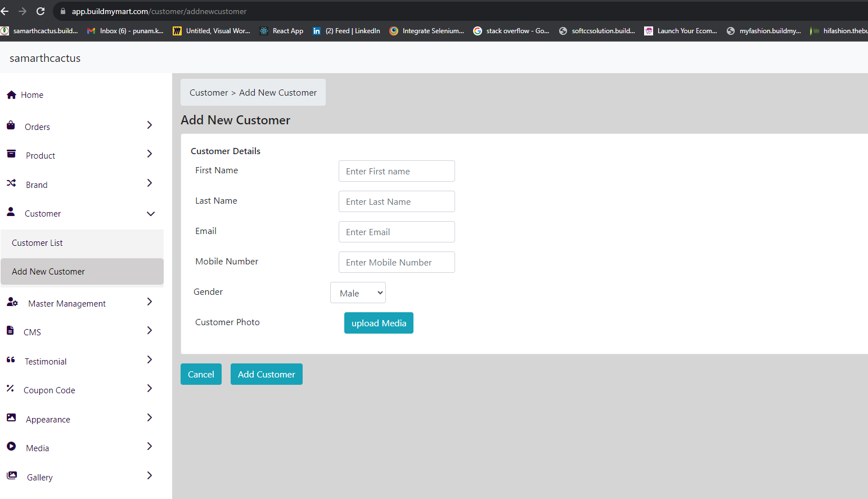Viewport: 868px width, 499px height.
Task: Expand the Testimonial menu chevron
Action: point(150,359)
